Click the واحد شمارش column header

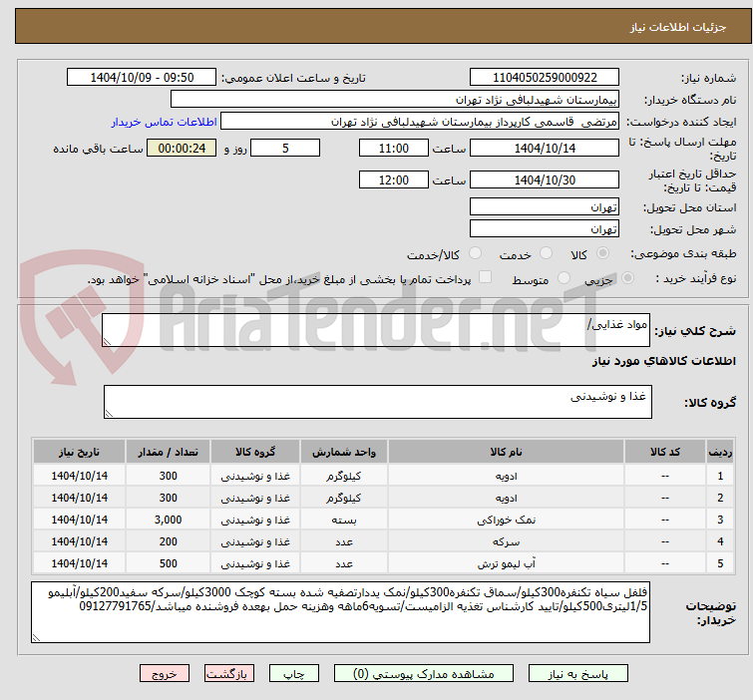pos(344,452)
